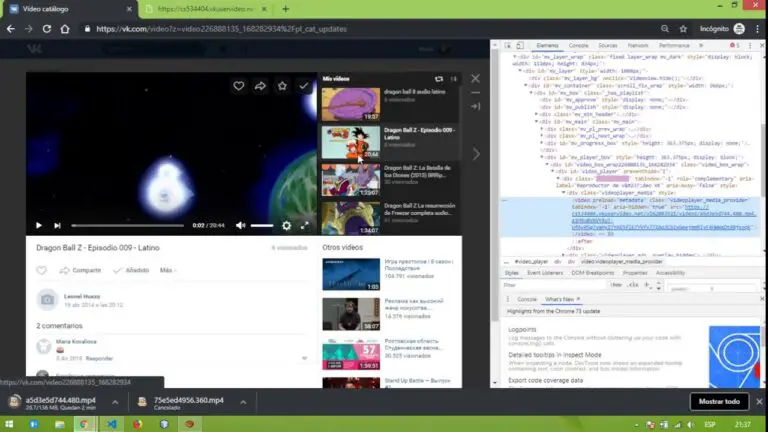Click Responder on Maria Kovalioca comment
The height and width of the screenshot is (432, 768).
(99, 359)
